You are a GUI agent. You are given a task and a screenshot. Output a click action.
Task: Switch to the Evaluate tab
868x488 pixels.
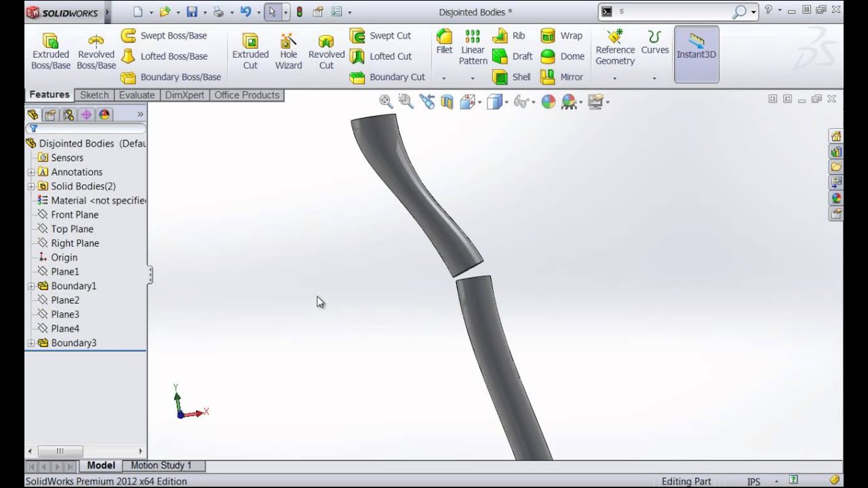click(137, 95)
